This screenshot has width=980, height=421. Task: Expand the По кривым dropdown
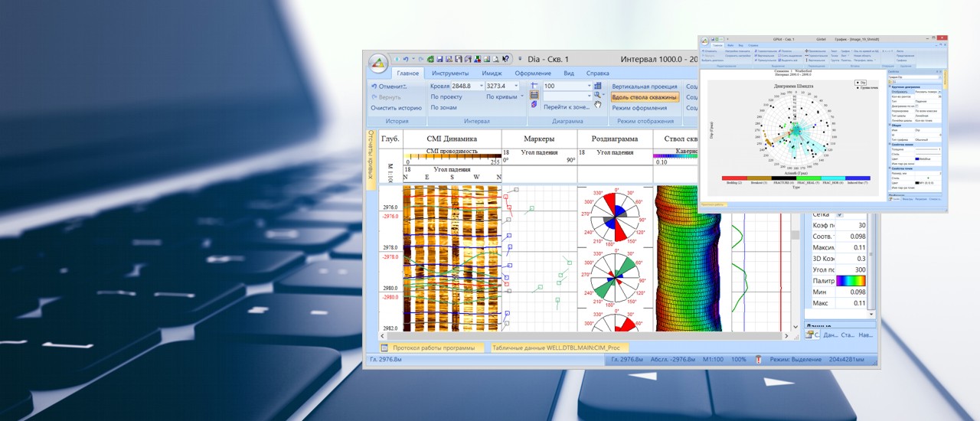pyautogui.click(x=522, y=97)
